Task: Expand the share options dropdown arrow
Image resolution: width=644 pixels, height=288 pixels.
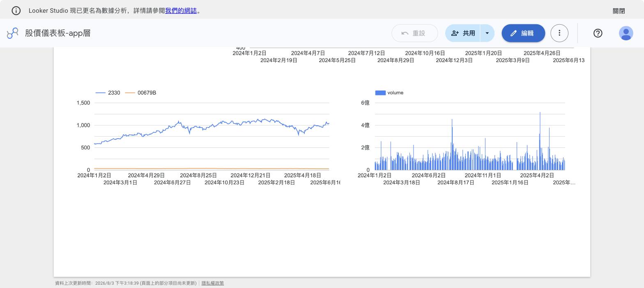Action: 488,33
